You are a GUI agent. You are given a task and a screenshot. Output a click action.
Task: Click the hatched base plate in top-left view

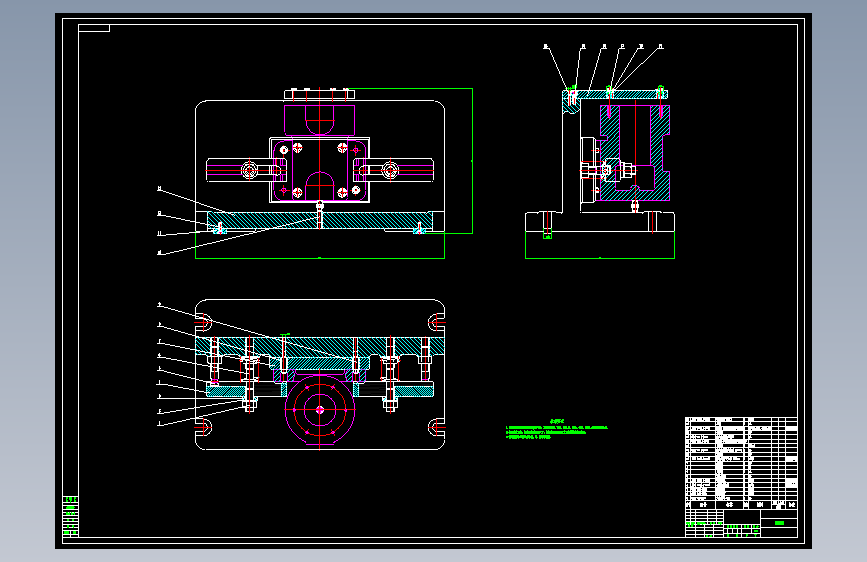point(320,221)
